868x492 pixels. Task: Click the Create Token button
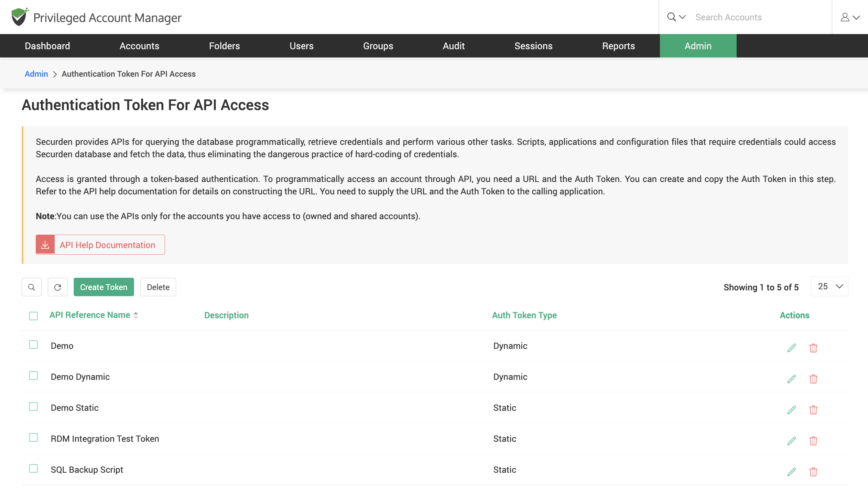104,287
